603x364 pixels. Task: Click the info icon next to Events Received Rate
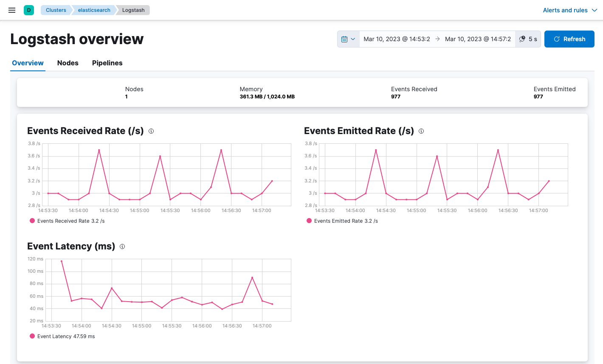(x=151, y=132)
